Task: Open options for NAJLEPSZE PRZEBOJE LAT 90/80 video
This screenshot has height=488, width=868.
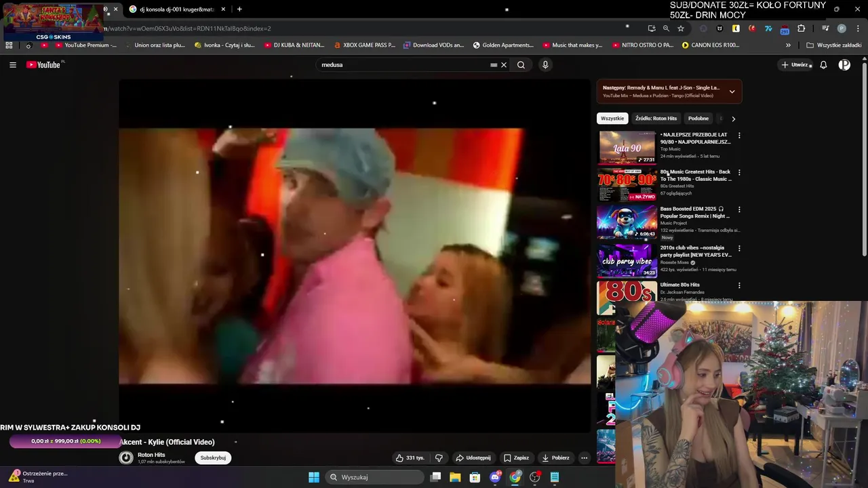Action: (x=739, y=136)
